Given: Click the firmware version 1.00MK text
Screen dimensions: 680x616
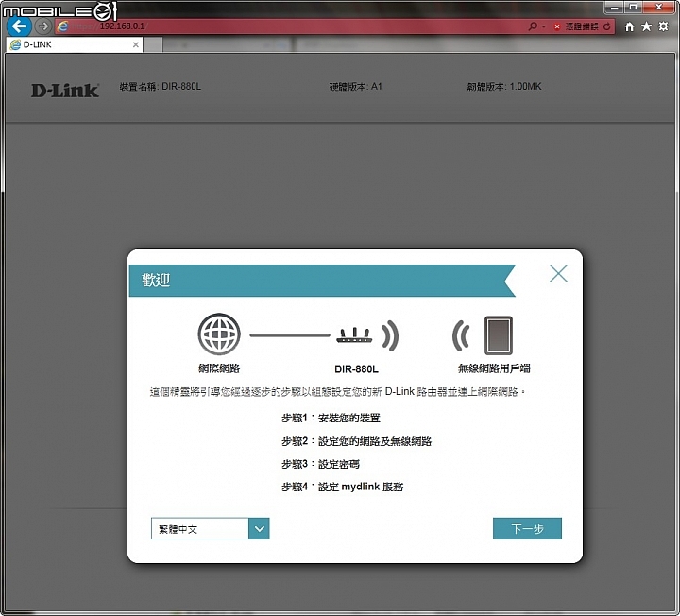Looking at the screenshot, I should pyautogui.click(x=504, y=86).
